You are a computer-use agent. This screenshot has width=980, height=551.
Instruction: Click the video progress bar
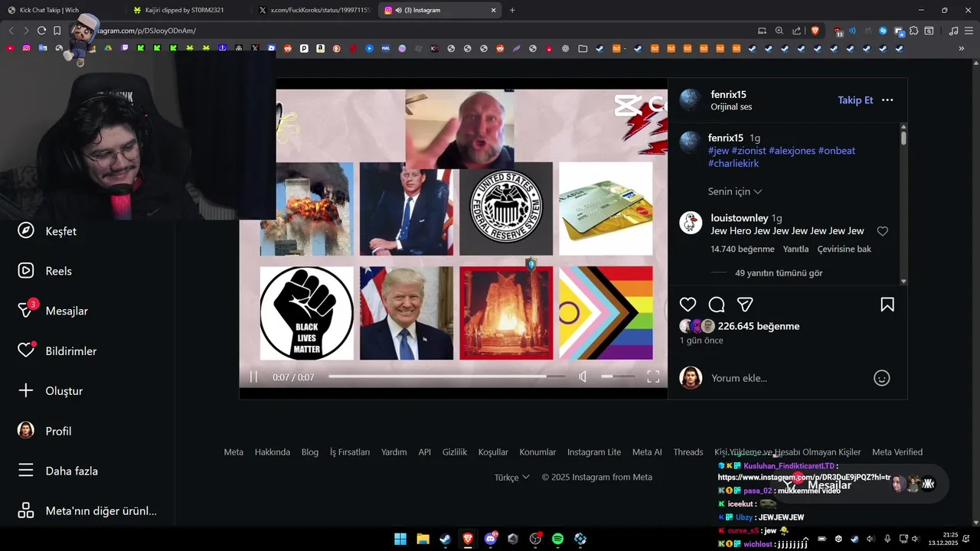(x=447, y=377)
